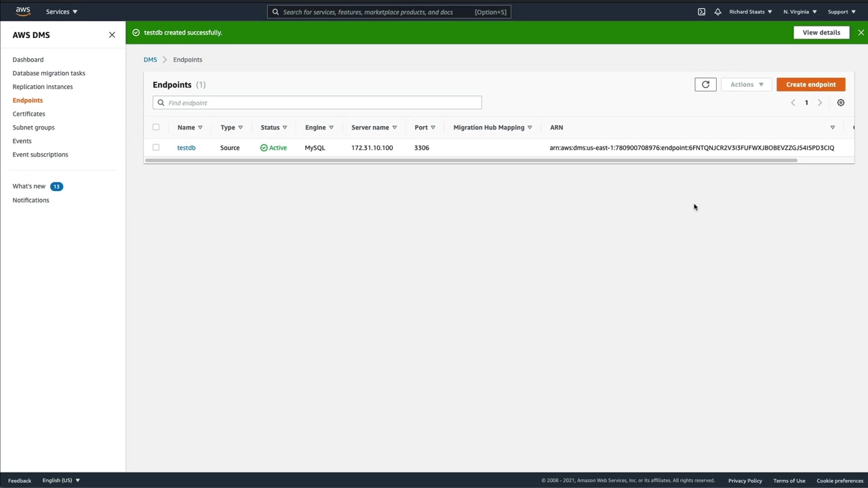Open Cookie preferences in footer

tap(840, 481)
